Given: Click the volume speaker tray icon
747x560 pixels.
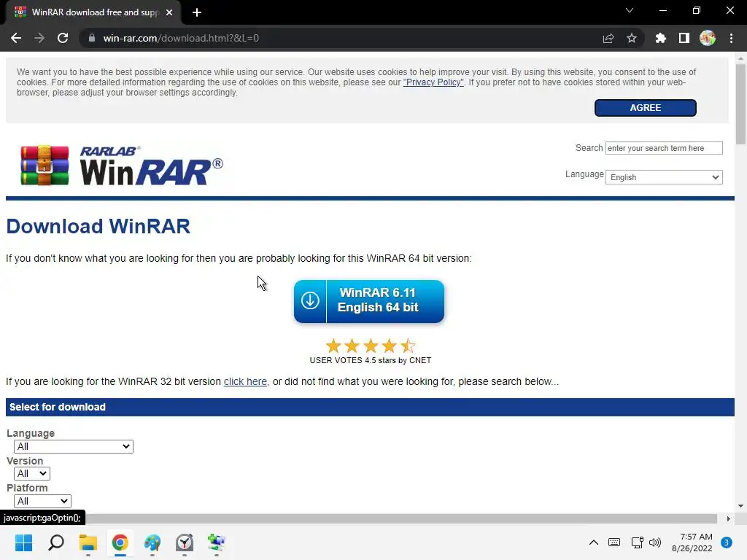Looking at the screenshot, I should tap(655, 542).
